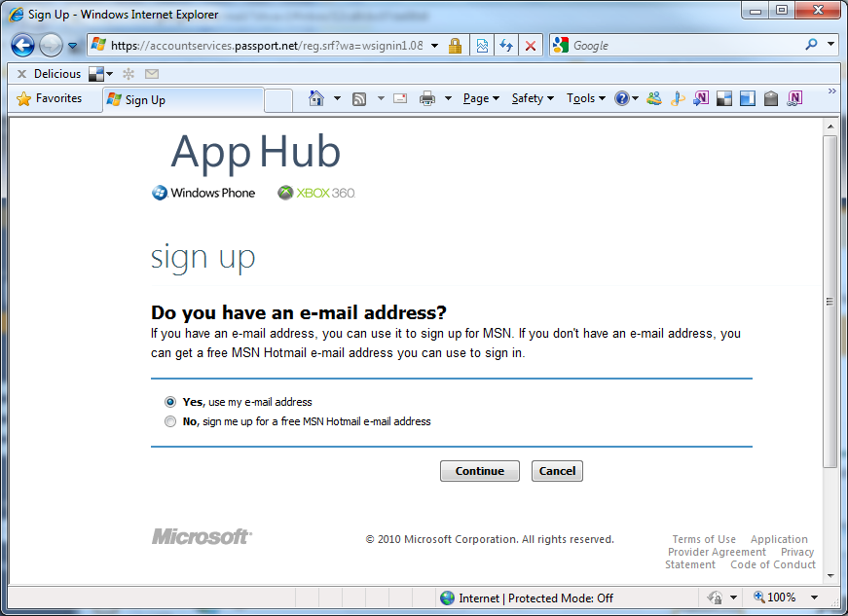Stop loading with the red X icon
848x616 pixels.
pos(531,46)
